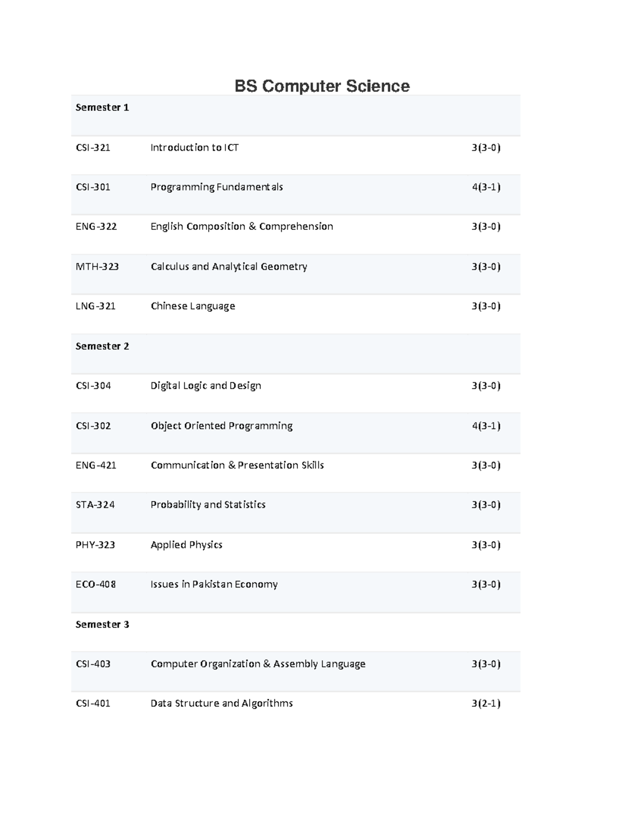
Task: Click the BS Computer Science title
Action: (322, 86)
